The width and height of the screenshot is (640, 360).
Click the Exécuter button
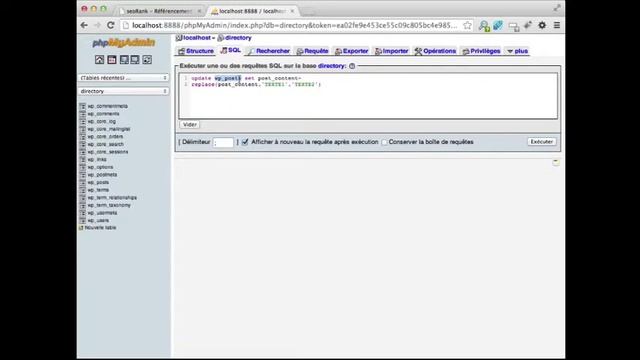click(542, 142)
